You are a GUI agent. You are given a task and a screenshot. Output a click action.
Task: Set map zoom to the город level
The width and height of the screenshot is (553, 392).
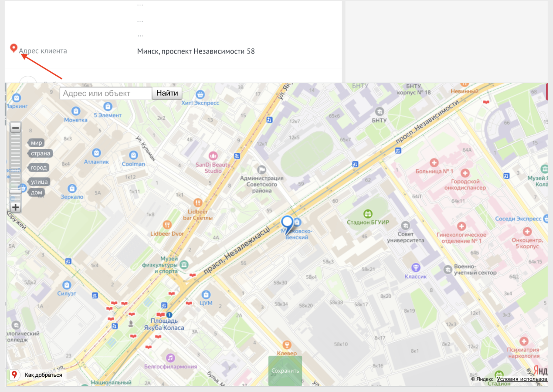click(x=39, y=167)
